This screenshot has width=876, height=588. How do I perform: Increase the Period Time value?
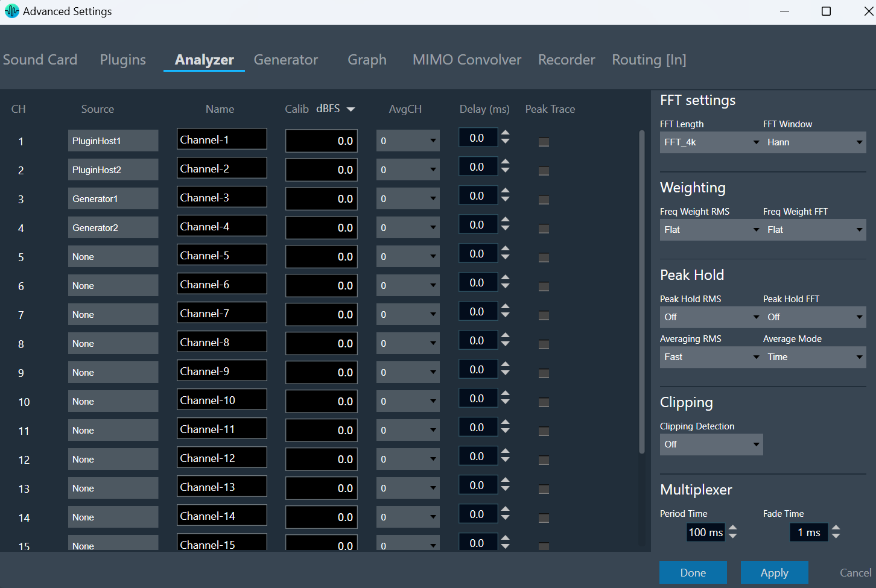pos(733,528)
